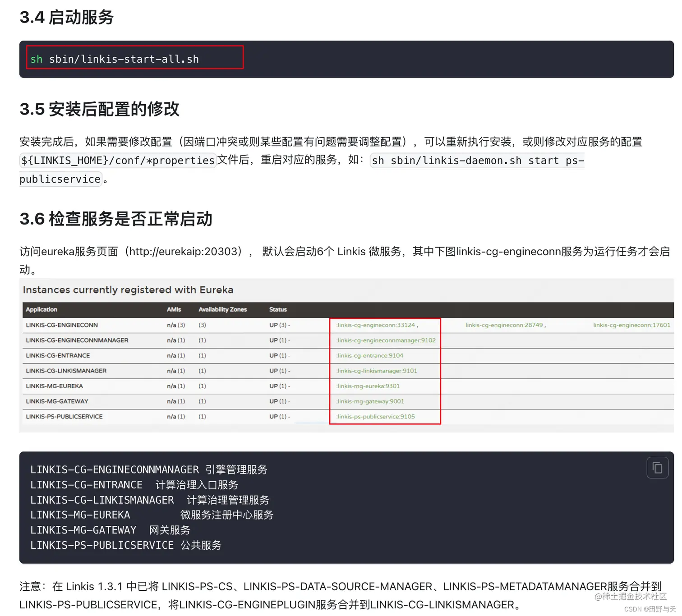Click the '3.6 检查服务是否正常启动' heading
This screenshot has width=682, height=616.
coord(116,219)
